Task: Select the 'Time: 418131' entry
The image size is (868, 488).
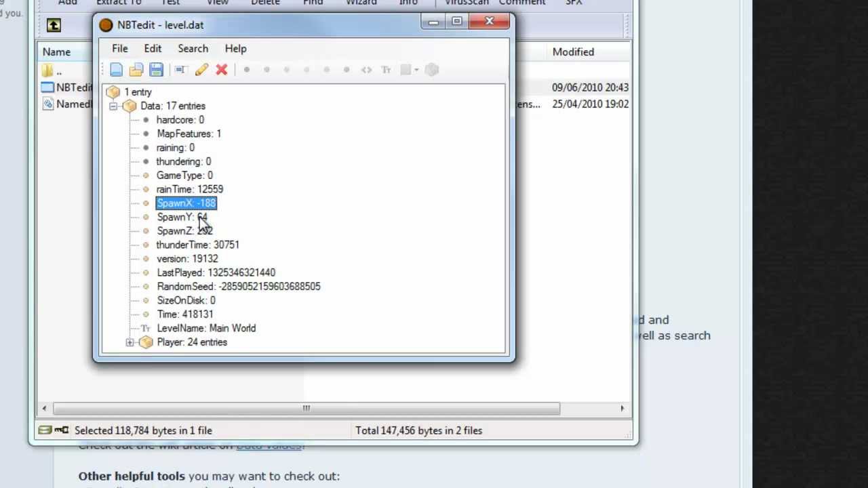Action: 184,314
